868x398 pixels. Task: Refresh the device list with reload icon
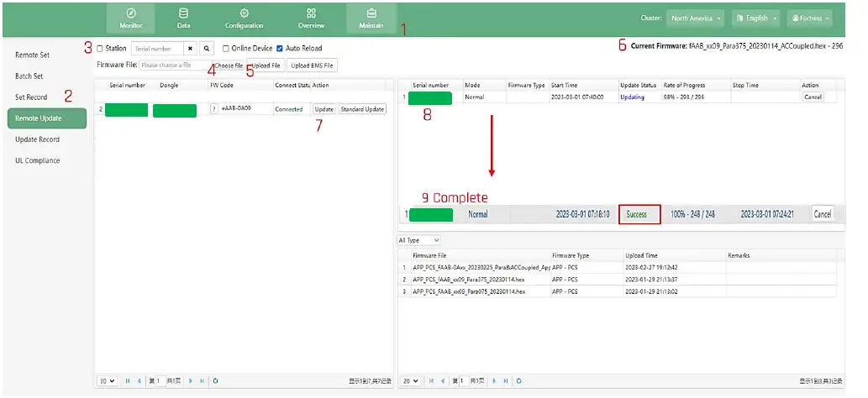click(x=215, y=381)
